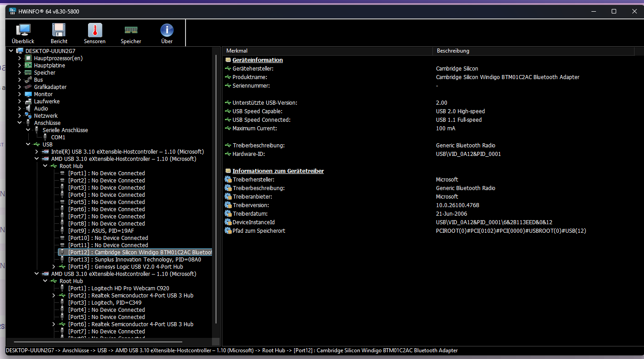Expand the Port2 Realtek 4-Port USB 3 Hub
644x359 pixels.
[53, 295]
